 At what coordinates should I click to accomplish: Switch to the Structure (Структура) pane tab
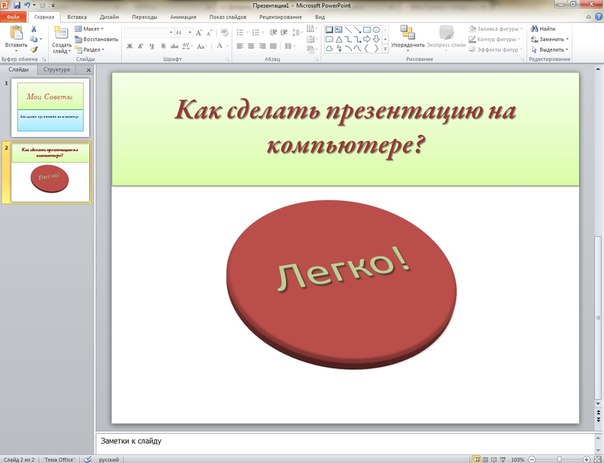[58, 70]
